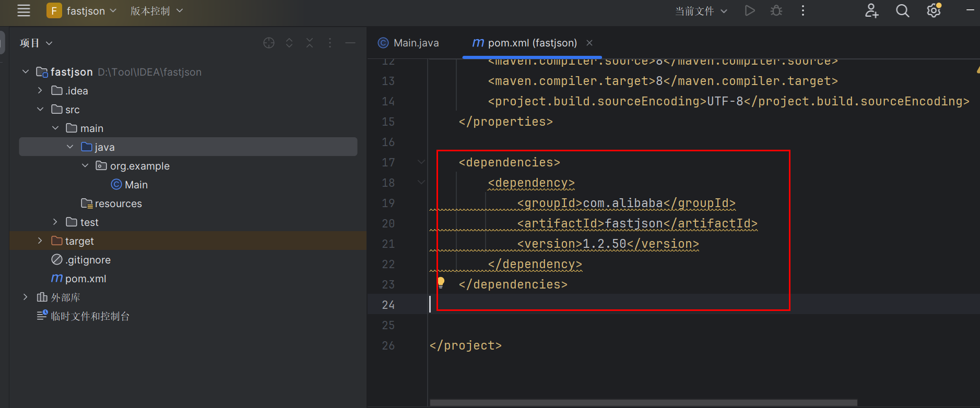Image resolution: width=980 pixels, height=408 pixels.
Task: Collapse the fastjson root folder
Action: pyautogui.click(x=26, y=71)
